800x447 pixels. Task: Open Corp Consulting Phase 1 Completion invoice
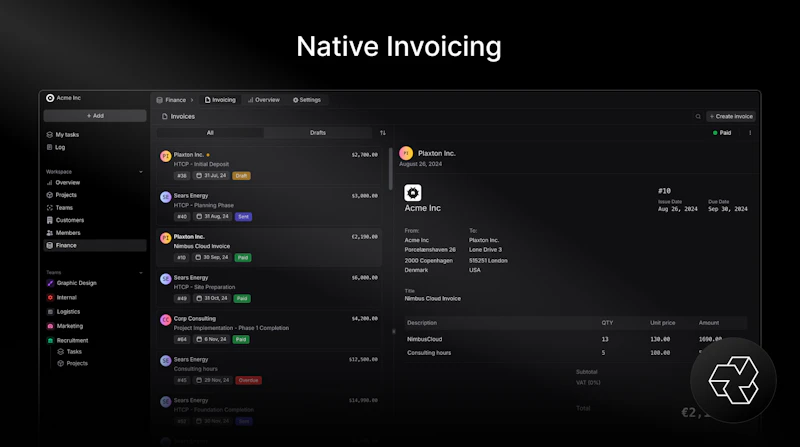point(269,329)
